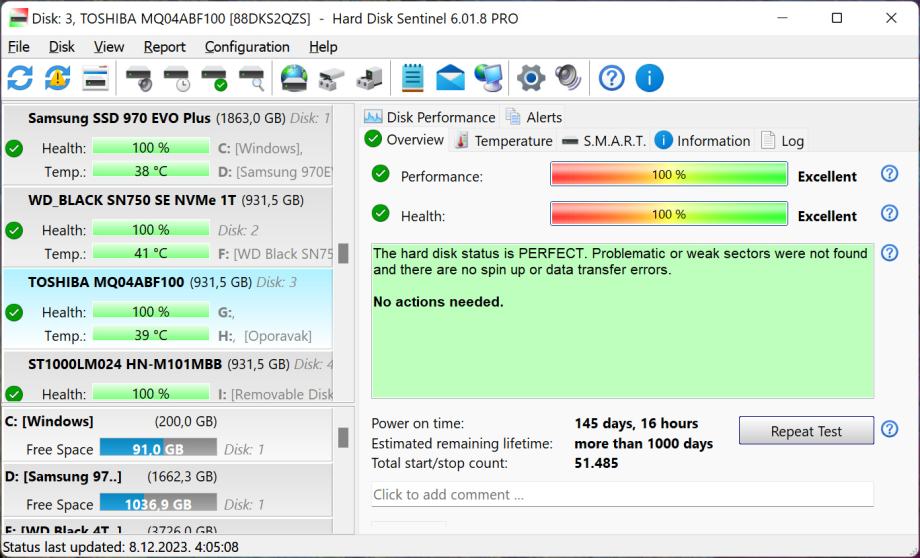Click the Performance 100 % gradient bar
The height and width of the screenshot is (558, 920).
pos(669,174)
